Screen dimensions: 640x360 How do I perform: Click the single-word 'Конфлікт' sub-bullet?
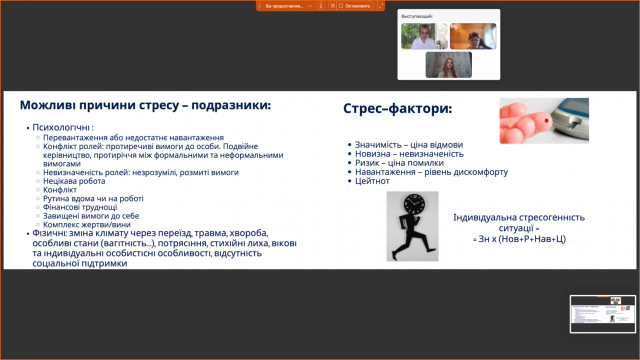pos(60,190)
